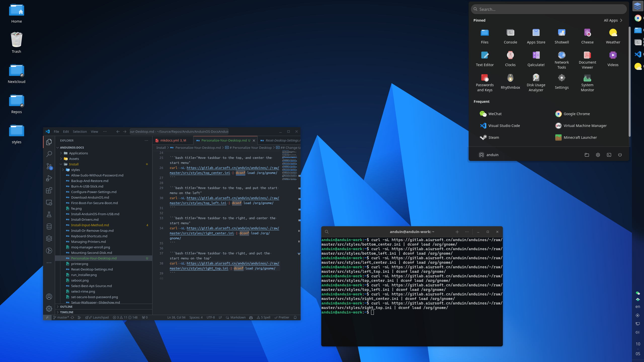
Task: Open the Testing flask icon view
Action: pos(49,214)
